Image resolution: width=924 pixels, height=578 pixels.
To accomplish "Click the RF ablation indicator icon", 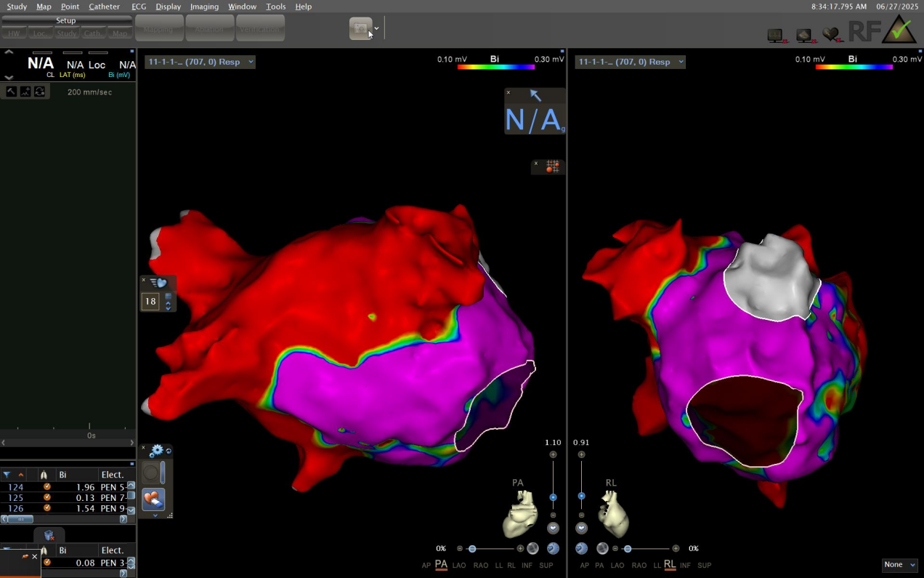I will click(x=864, y=31).
